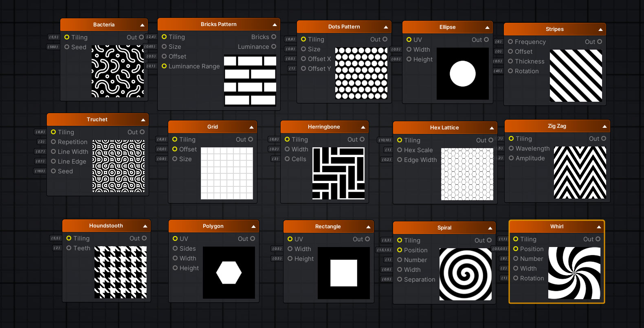Select the Spiral preview thumbnail
Viewport: 644px width, 328px height.
tap(466, 274)
